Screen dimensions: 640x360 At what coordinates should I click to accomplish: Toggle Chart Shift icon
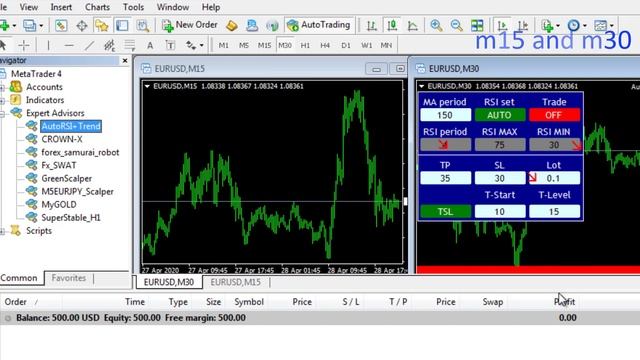[x=523, y=25]
